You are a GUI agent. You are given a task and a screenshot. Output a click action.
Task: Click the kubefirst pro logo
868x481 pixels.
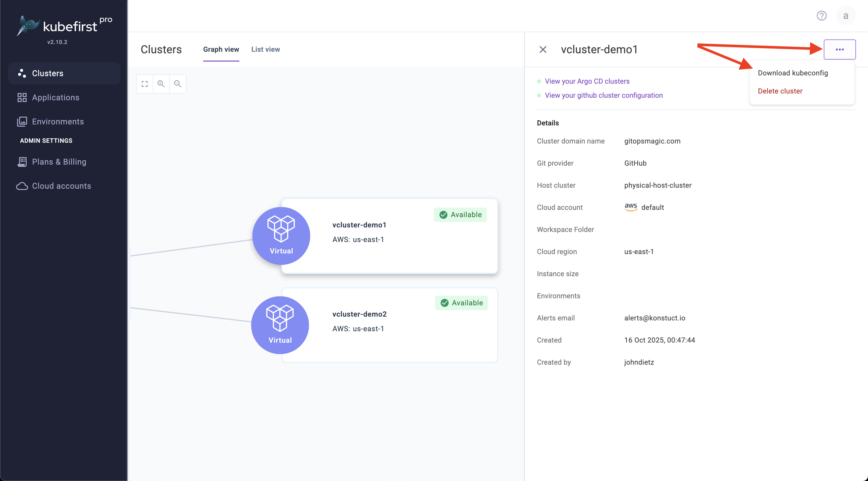[64, 26]
